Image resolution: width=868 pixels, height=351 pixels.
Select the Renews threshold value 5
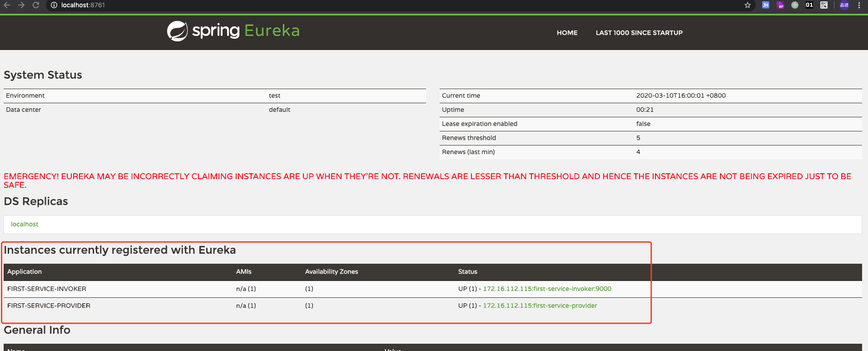coord(638,138)
